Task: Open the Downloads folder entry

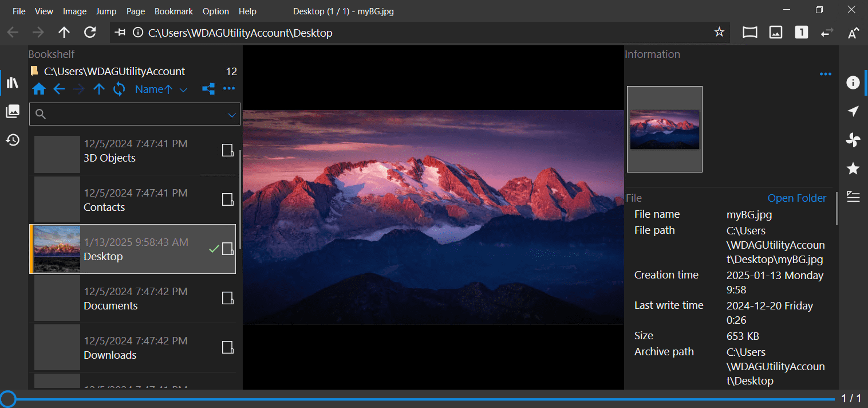Action: tap(132, 347)
